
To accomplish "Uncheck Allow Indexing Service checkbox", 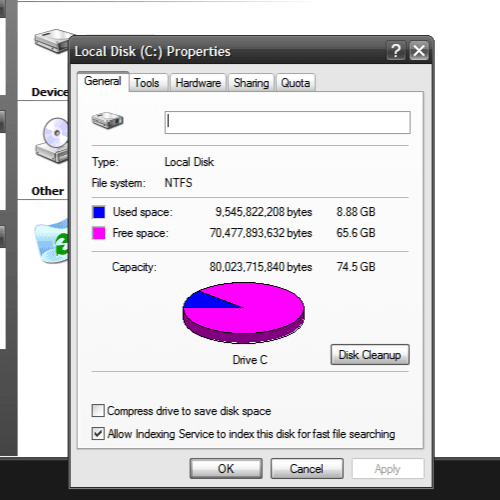I will pos(98,434).
